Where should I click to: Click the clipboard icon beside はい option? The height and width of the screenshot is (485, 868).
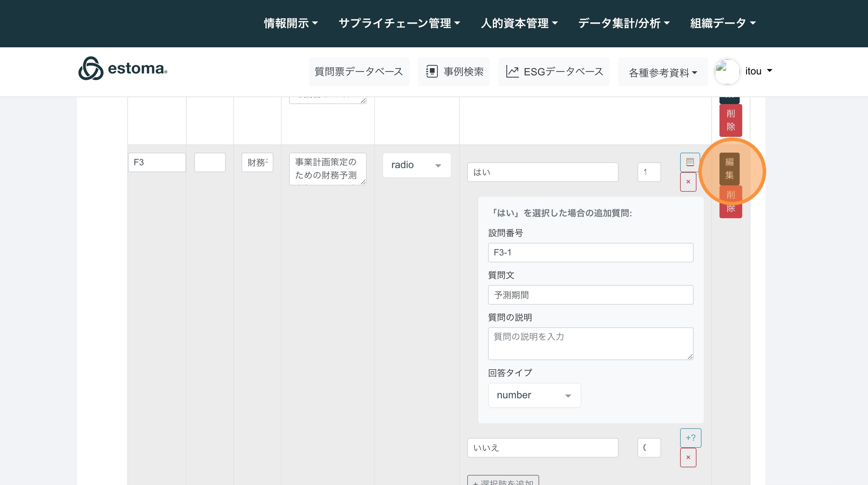coord(690,162)
